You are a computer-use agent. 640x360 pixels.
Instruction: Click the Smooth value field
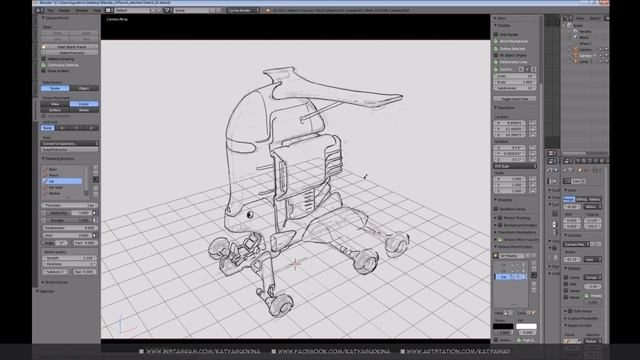tap(70, 258)
